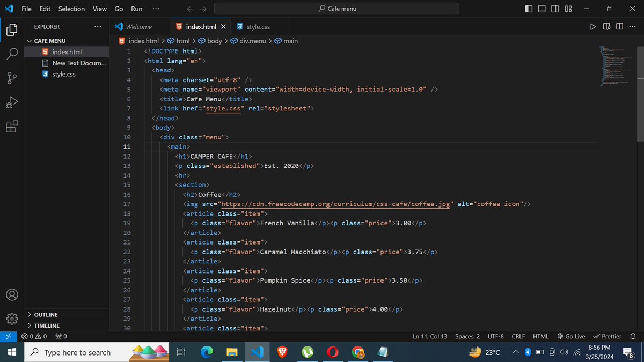The width and height of the screenshot is (644, 362).
Task: Open Microsoft Edge from taskbar
Action: (x=207, y=352)
